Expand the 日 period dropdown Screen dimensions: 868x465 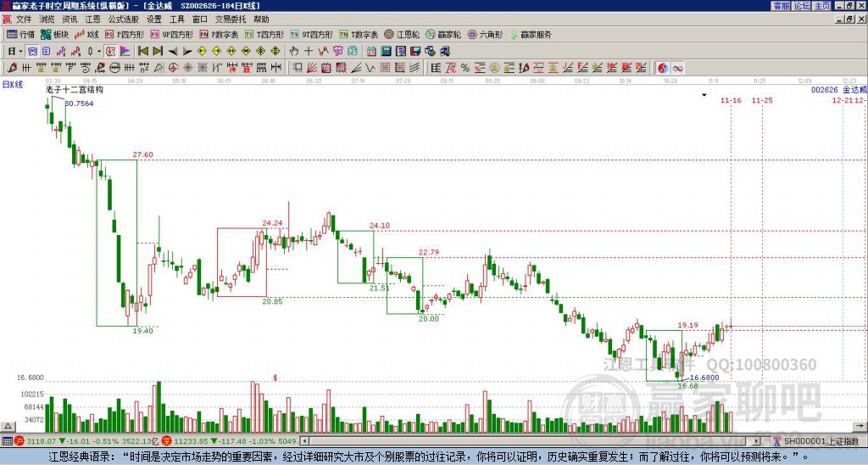20,52
